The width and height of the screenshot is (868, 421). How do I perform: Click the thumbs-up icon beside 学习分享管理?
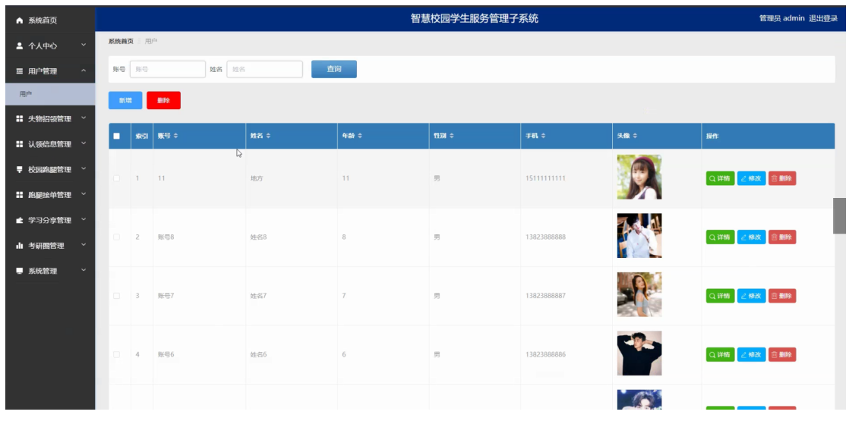tap(20, 220)
